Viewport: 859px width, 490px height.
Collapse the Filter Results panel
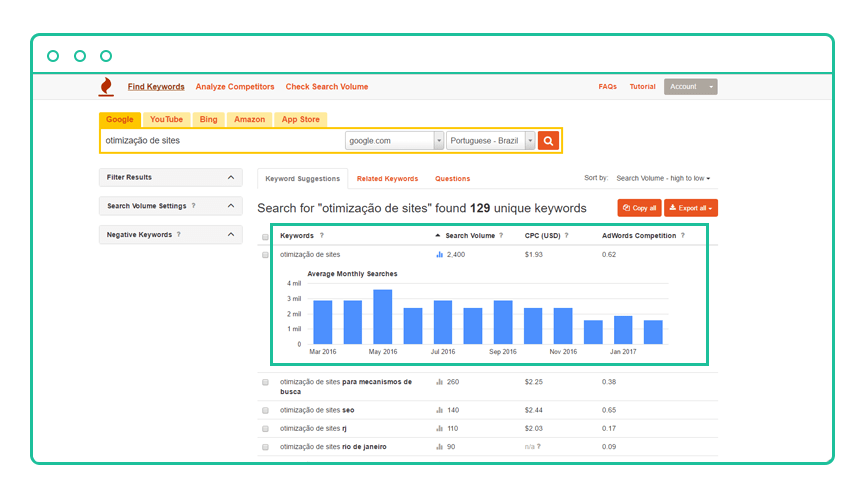point(231,178)
